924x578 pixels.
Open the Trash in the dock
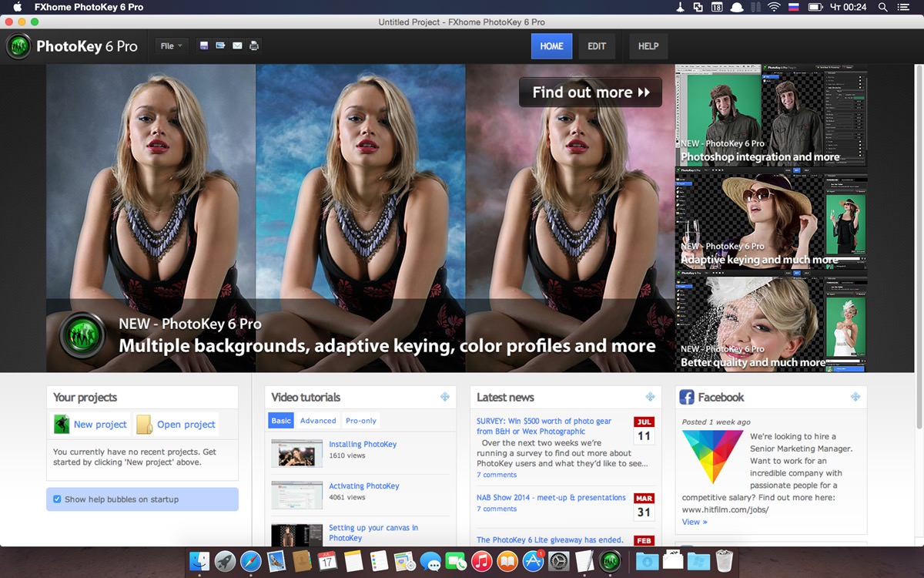coord(725,561)
